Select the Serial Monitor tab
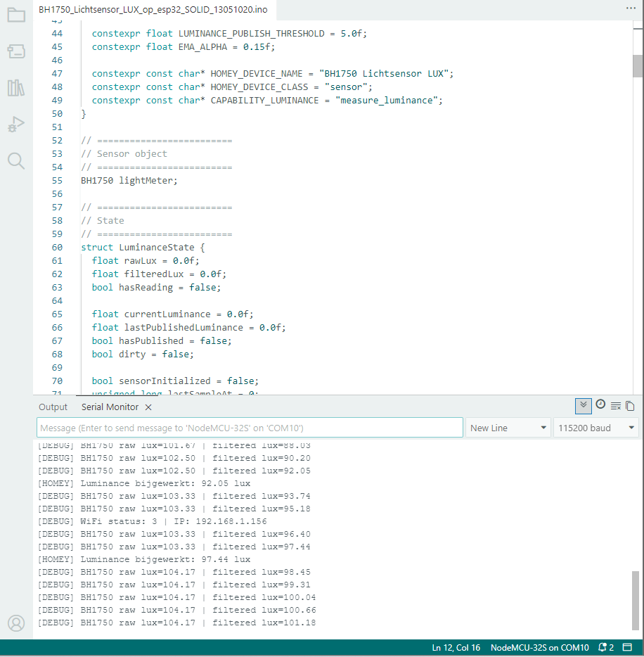The image size is (644, 657). tap(110, 407)
